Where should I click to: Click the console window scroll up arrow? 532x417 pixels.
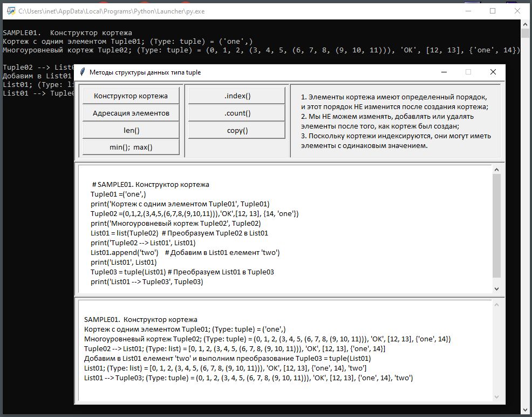pyautogui.click(x=525, y=24)
